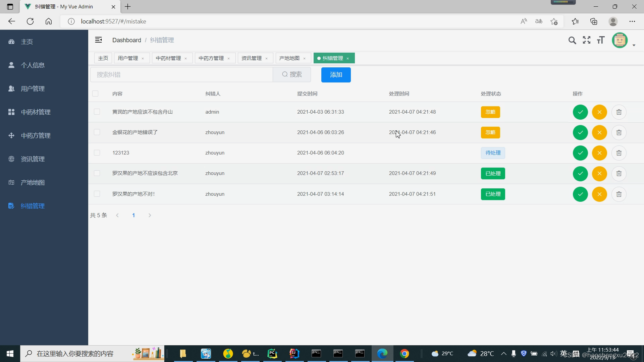Check the 黄芪的产地应该不包含舟山 row
The width and height of the screenshot is (644, 362).
click(97, 112)
